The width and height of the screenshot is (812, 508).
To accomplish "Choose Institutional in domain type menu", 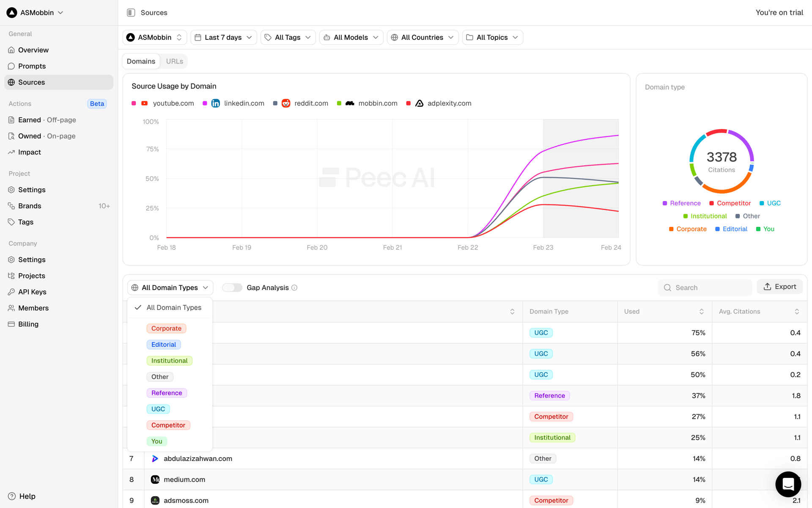I will tap(169, 361).
